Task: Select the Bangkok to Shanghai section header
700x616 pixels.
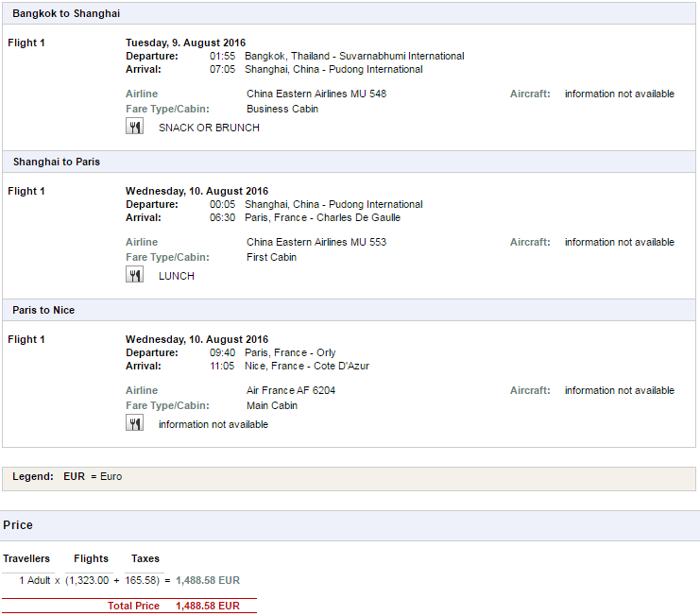Action: pyautogui.click(x=350, y=13)
